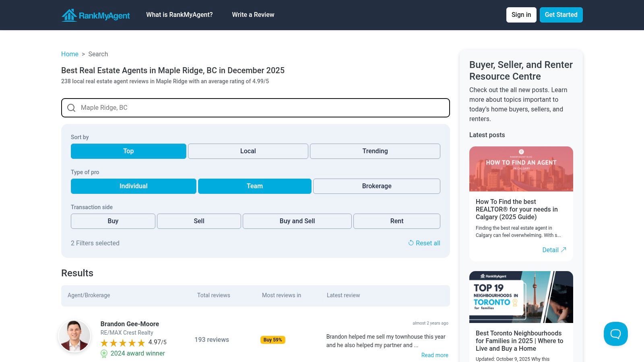Select the Sell transaction side

click(x=199, y=221)
